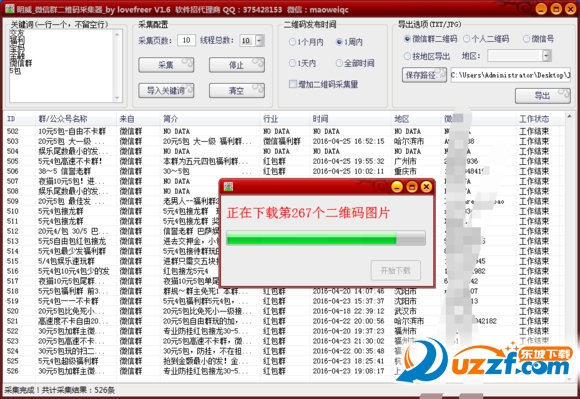Maximize the download progress dialog
The height and width of the screenshot is (399, 580).
click(x=412, y=187)
